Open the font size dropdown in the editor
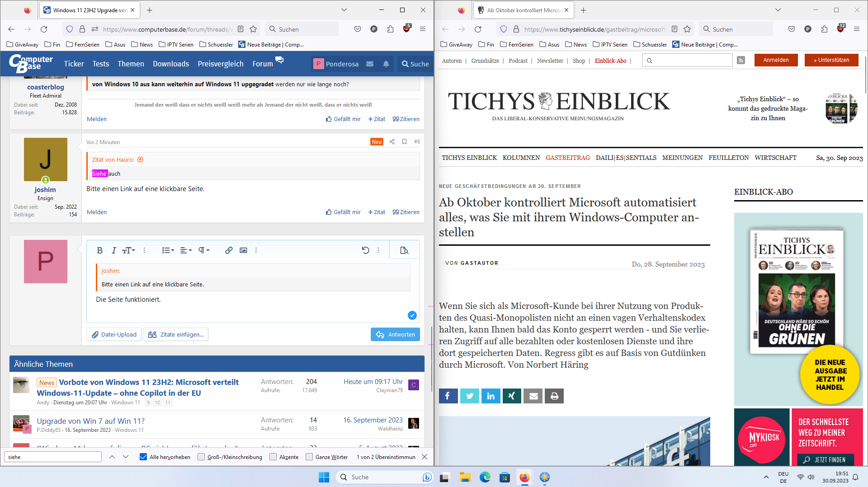868x487 pixels. 129,250
